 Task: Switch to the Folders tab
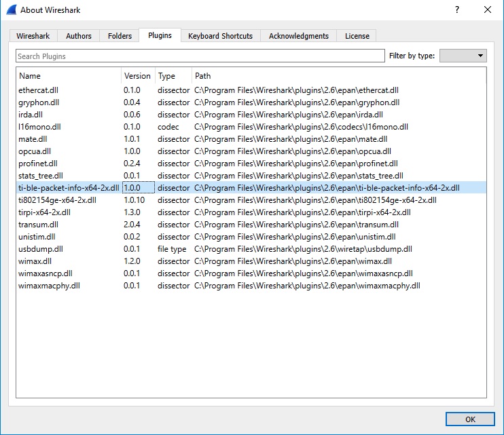pyautogui.click(x=120, y=36)
